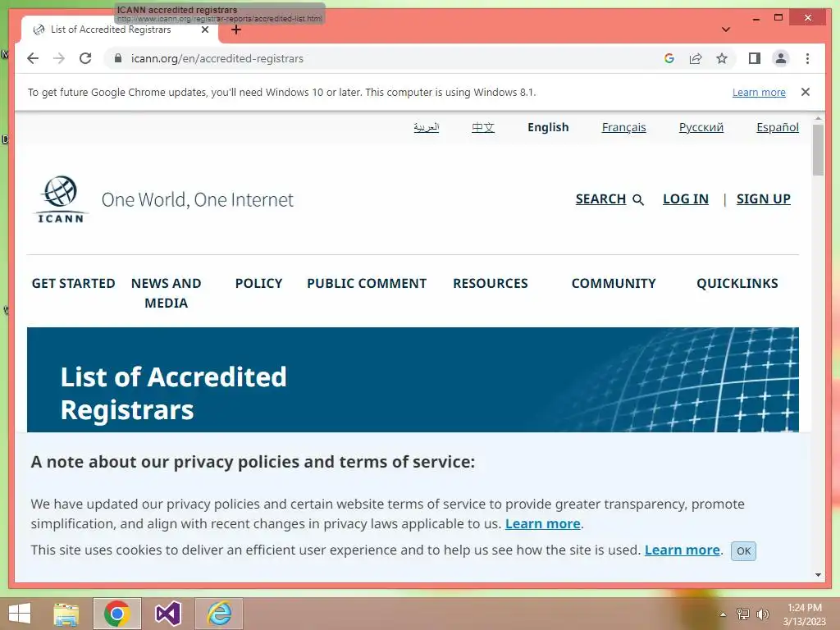840x630 pixels.
Task: Open the NEWS AND MEDIA menu
Action: 166,293
